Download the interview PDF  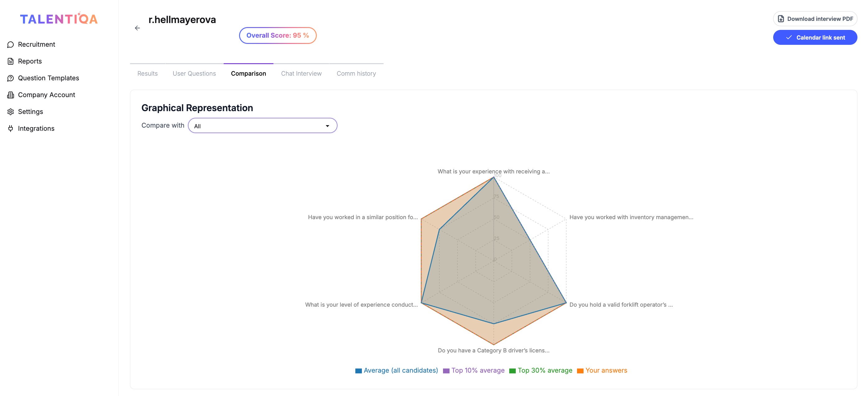[x=815, y=19]
